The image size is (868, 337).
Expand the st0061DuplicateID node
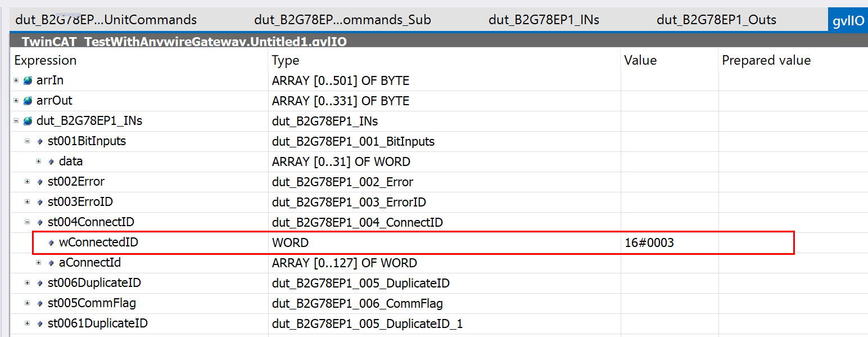pos(28,323)
